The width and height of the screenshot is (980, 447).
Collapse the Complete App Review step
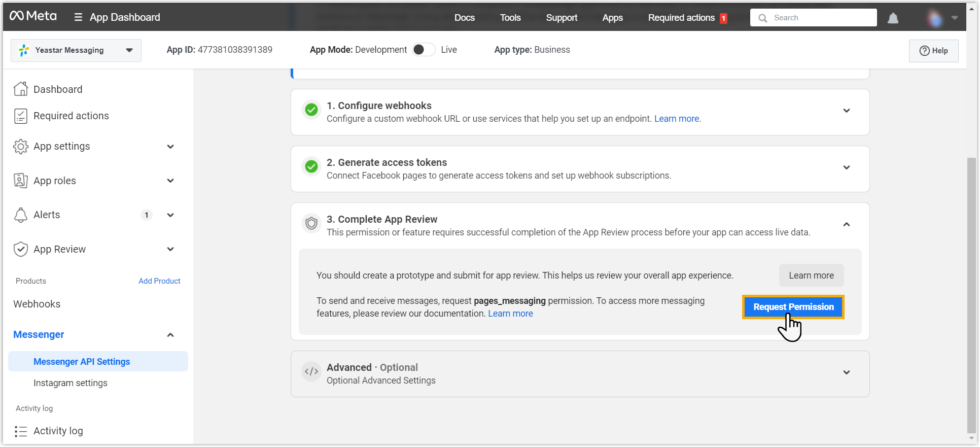(x=847, y=224)
